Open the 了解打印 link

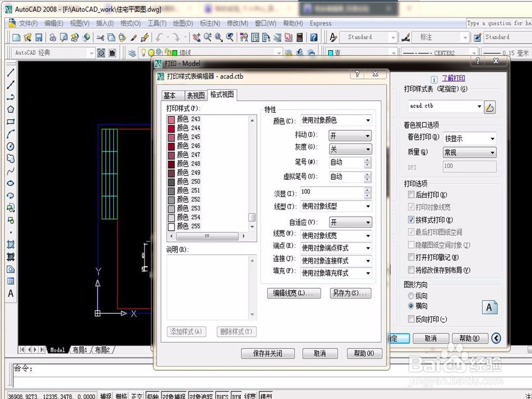pos(453,78)
